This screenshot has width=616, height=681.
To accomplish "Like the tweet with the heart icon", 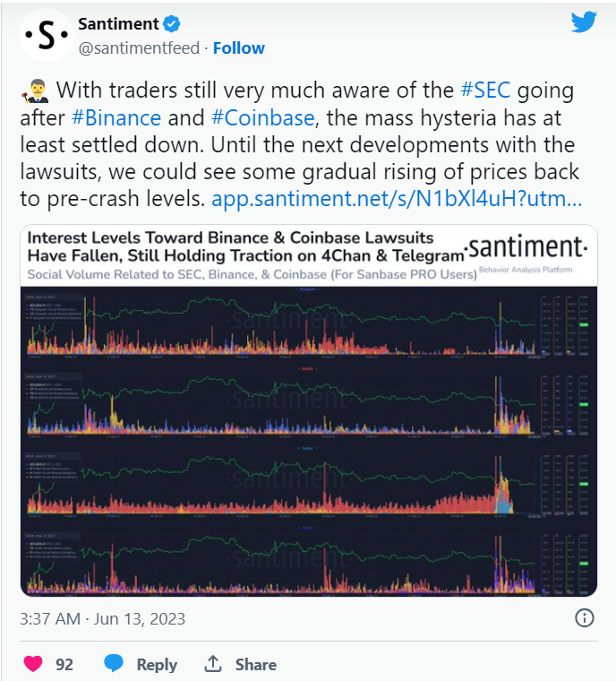I will tap(33, 664).
